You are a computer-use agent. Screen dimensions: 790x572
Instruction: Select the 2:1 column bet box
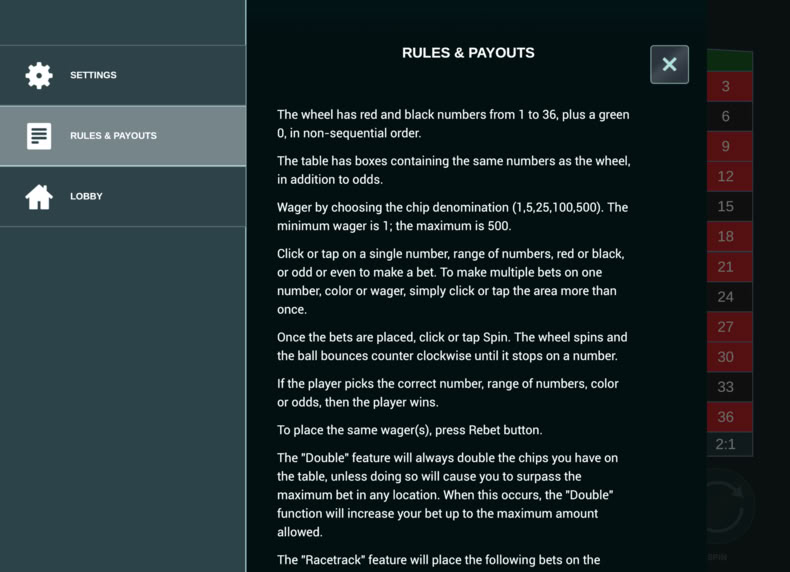click(730, 444)
